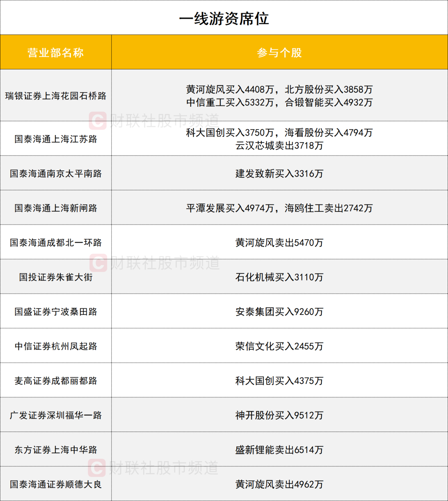Select the 国盛证券宁波桑田路 cell

[x=56, y=312]
